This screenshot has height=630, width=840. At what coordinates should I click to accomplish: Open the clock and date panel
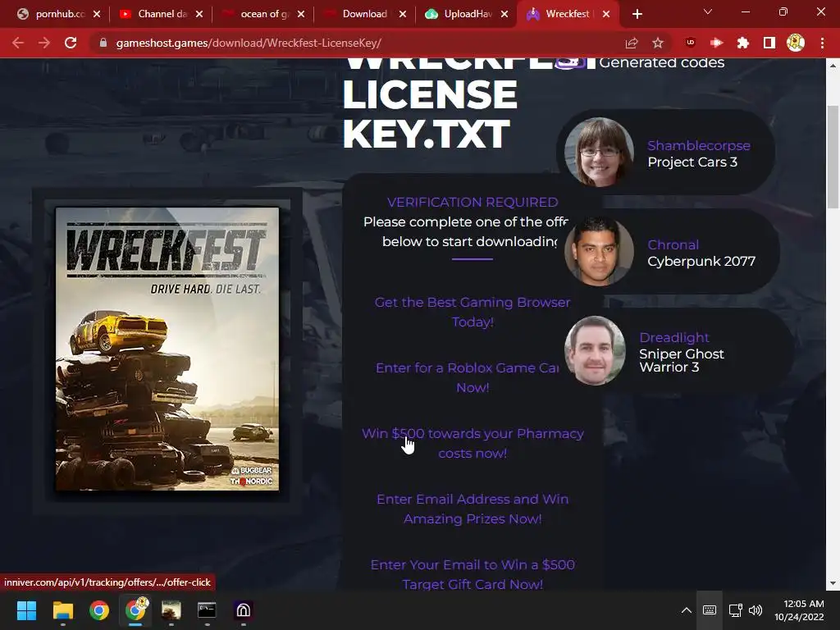coord(799,610)
